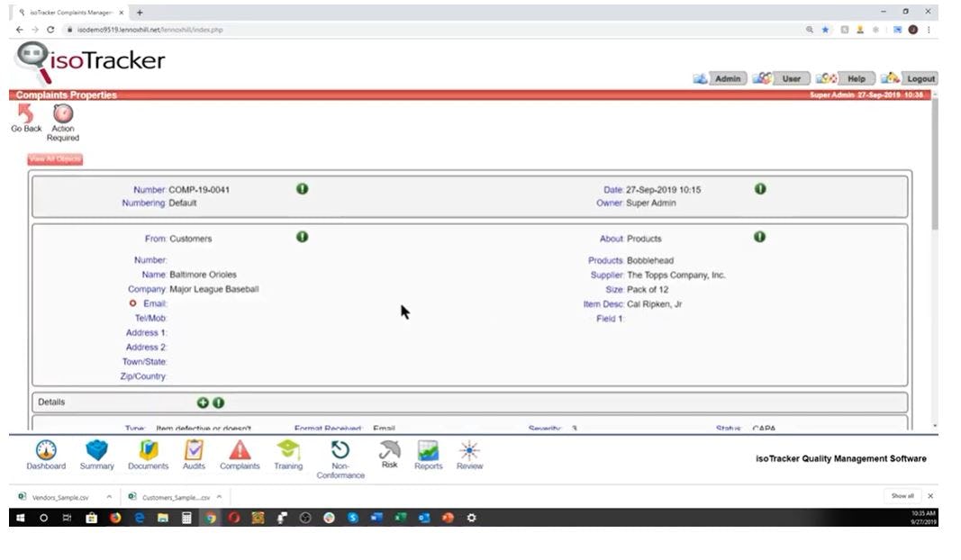Click the info icon next to Number COMP-19-0041
The height and width of the screenshot is (560, 961).
302,189
